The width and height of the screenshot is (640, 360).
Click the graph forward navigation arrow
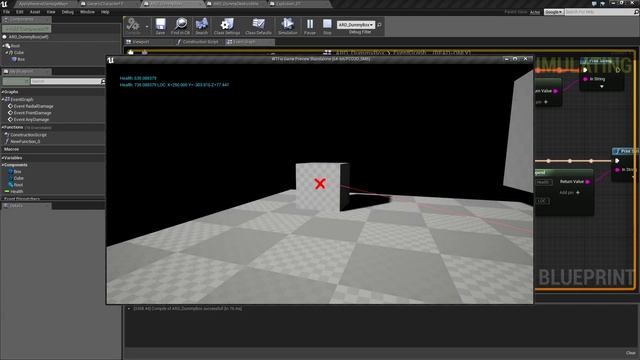coord(144,52)
